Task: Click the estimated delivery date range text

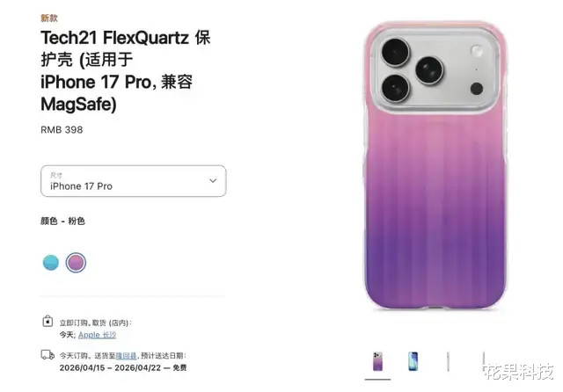Action: 110,367
